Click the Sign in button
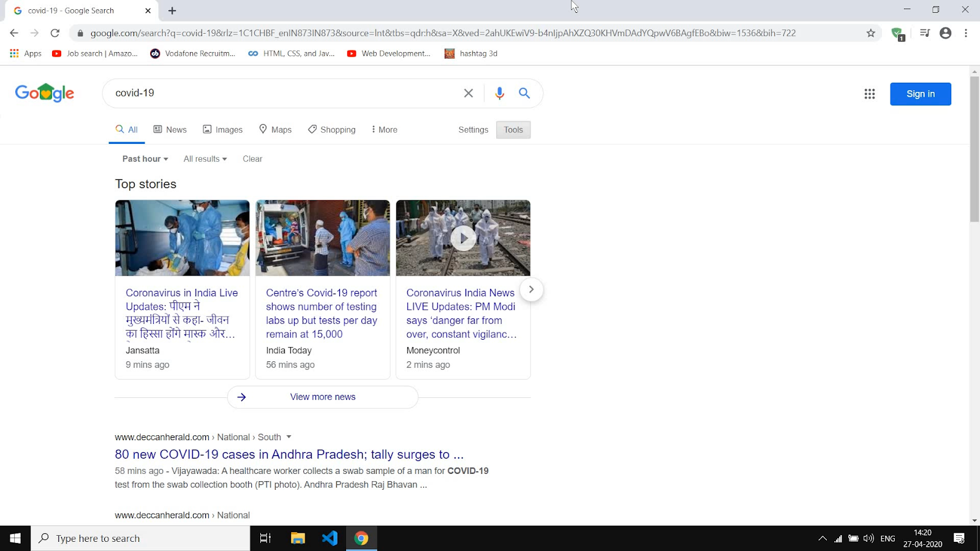 (921, 94)
